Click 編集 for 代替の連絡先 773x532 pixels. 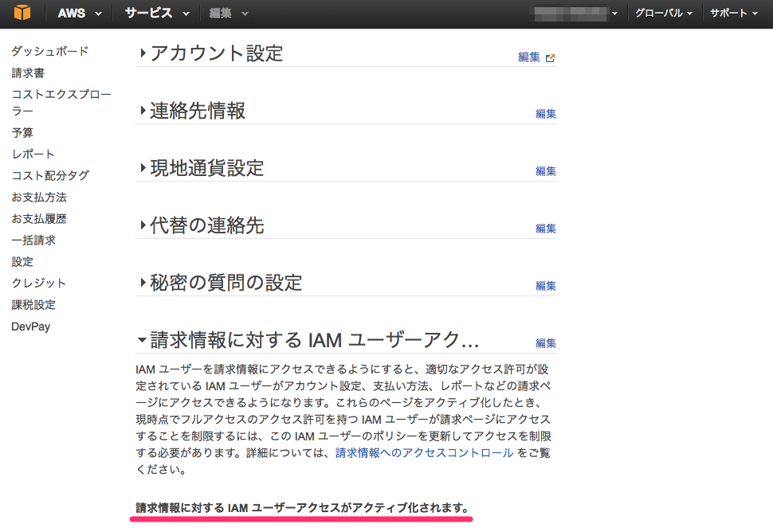546,229
